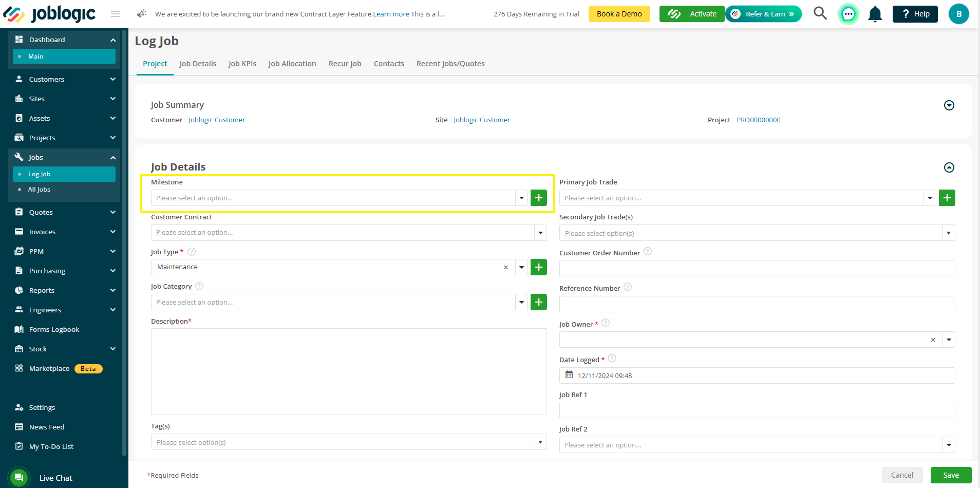Switch to the Contacts tab
980x488 pixels.
[389, 64]
